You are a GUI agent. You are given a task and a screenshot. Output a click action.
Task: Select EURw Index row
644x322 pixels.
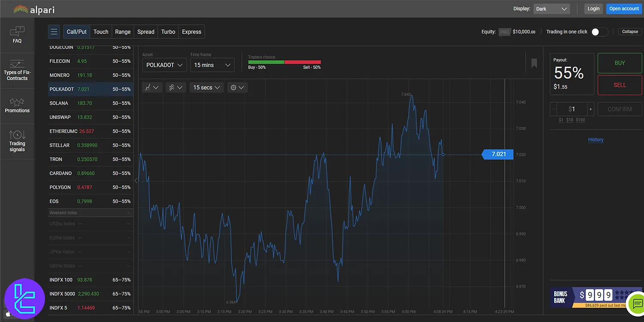(90, 238)
